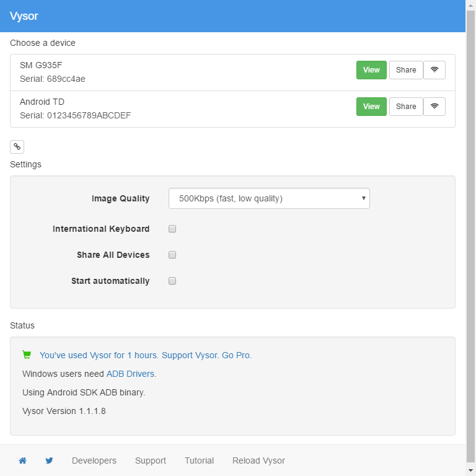Screen dimensions: 476x476
Task: Share the Android TD device
Action: pyautogui.click(x=406, y=107)
